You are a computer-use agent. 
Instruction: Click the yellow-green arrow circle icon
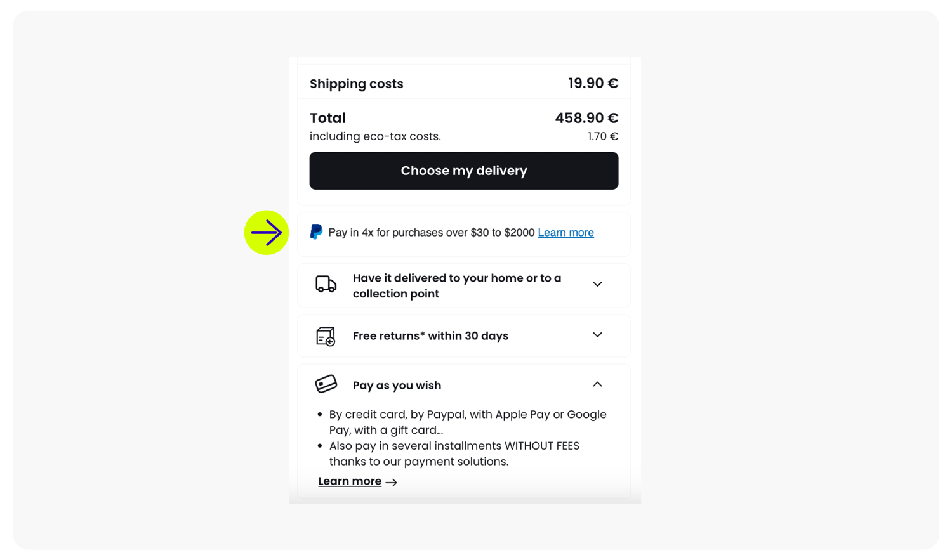267,233
